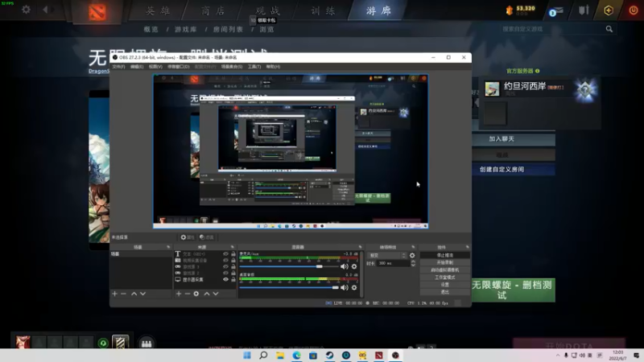Click the Dota quit power icon

634,10
